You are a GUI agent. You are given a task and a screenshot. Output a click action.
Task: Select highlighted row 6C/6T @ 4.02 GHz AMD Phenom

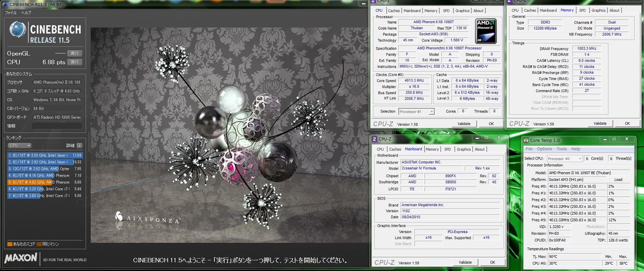point(45,182)
